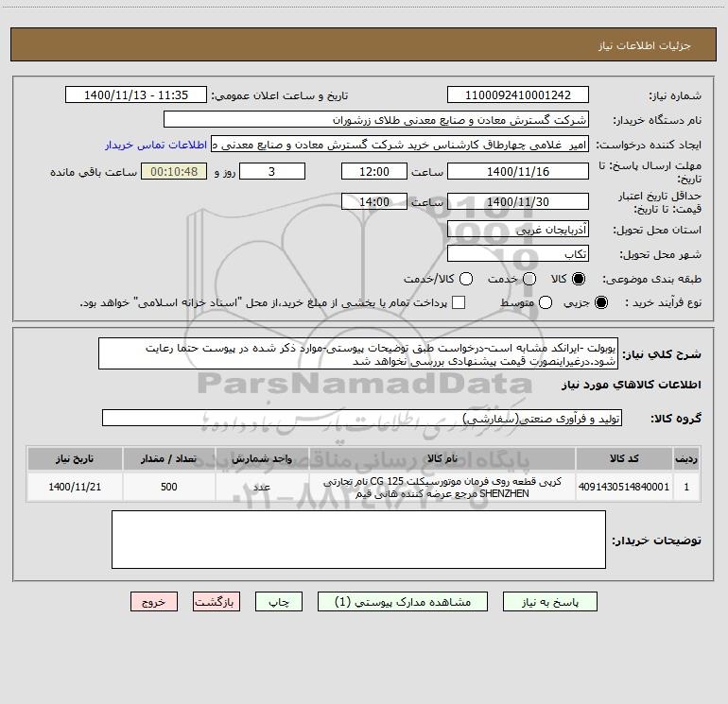728x704 pixels.
Task: Click the پاسخ به نیاز button
Action: point(549,602)
